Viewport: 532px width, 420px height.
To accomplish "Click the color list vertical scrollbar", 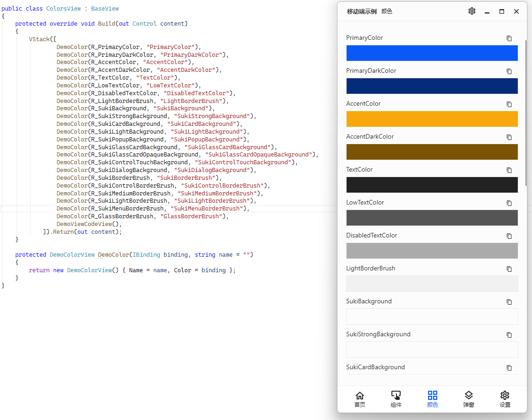I will pos(526,113).
